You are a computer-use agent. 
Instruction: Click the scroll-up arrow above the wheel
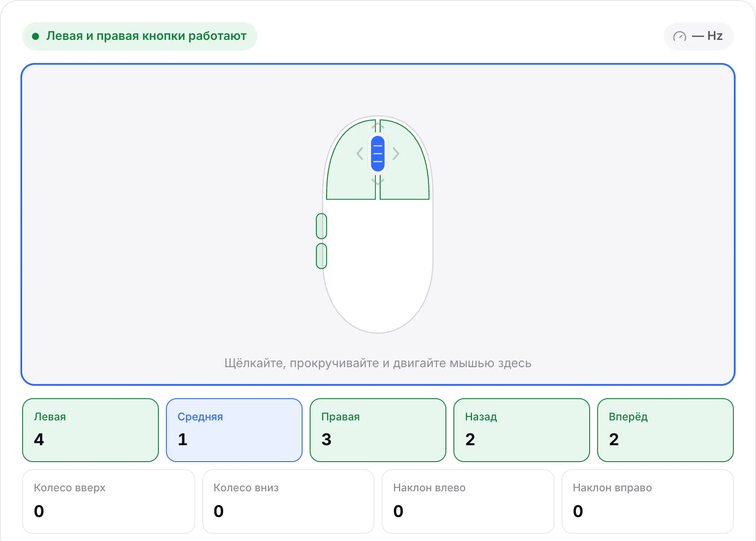click(x=378, y=126)
